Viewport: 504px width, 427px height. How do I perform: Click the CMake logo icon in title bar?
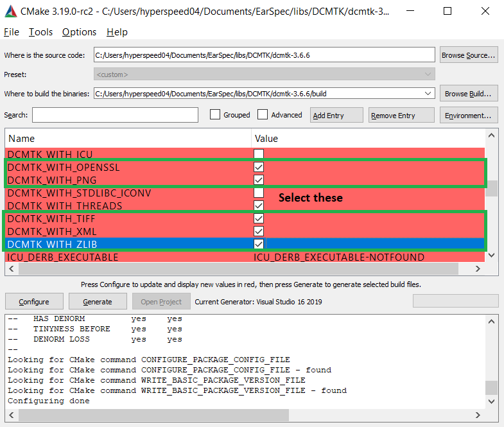[11, 12]
